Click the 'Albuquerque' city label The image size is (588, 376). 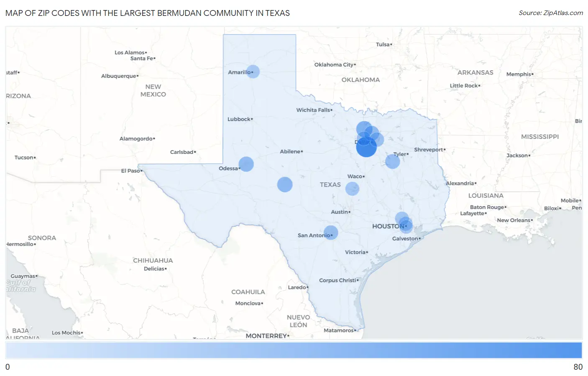pyautogui.click(x=119, y=76)
